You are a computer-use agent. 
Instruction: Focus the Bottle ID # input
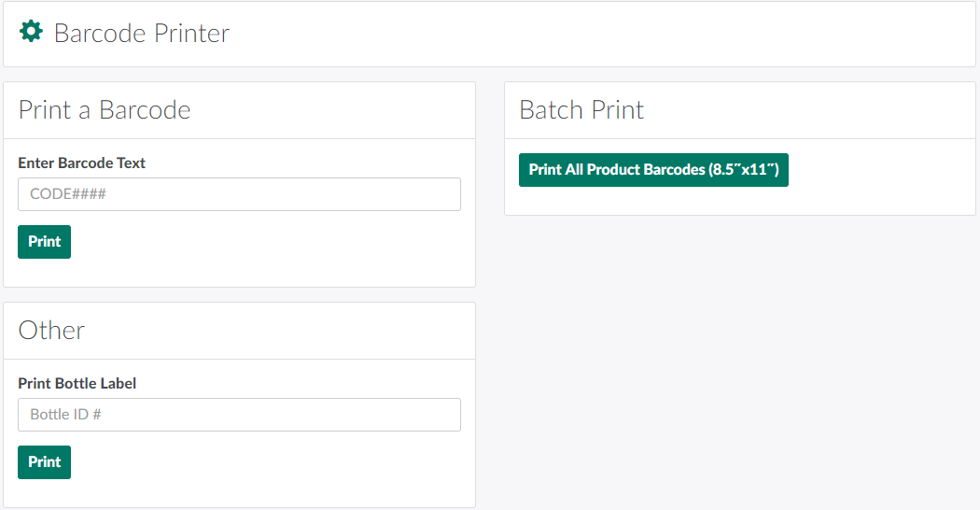tap(239, 415)
